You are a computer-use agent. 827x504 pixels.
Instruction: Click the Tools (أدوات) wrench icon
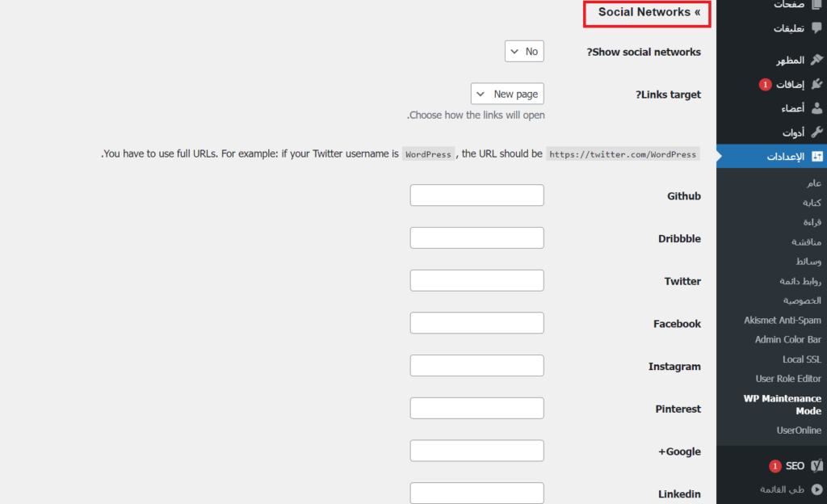pyautogui.click(x=817, y=132)
